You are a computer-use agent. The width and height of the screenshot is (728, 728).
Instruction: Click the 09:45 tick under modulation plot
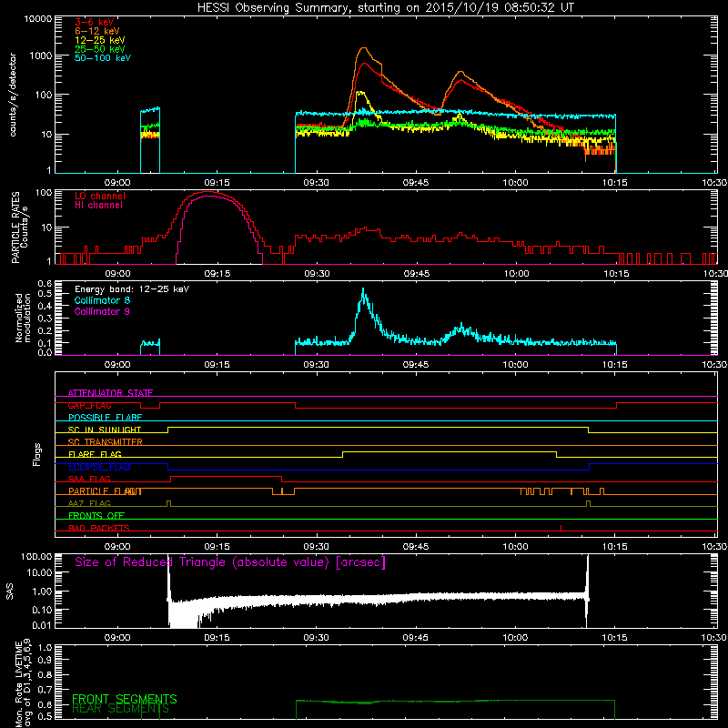coord(416,365)
